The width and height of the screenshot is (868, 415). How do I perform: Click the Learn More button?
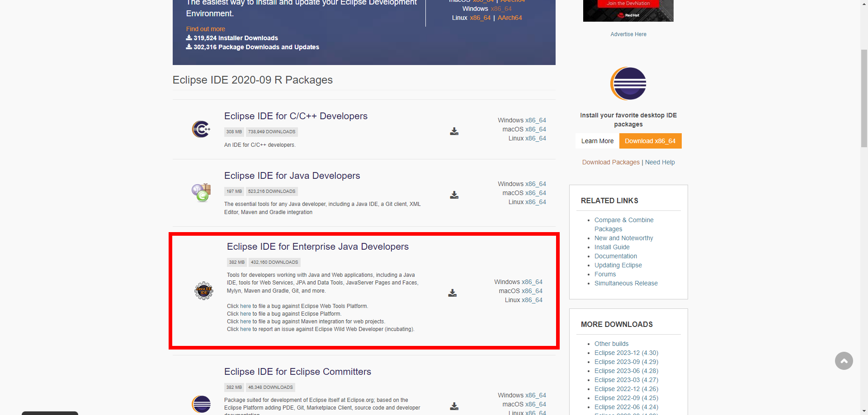[597, 141]
